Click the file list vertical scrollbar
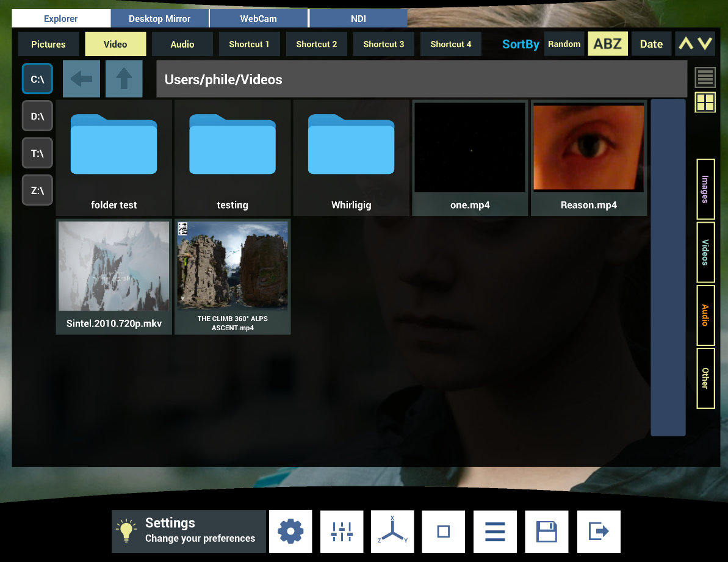728x562 pixels. click(668, 267)
